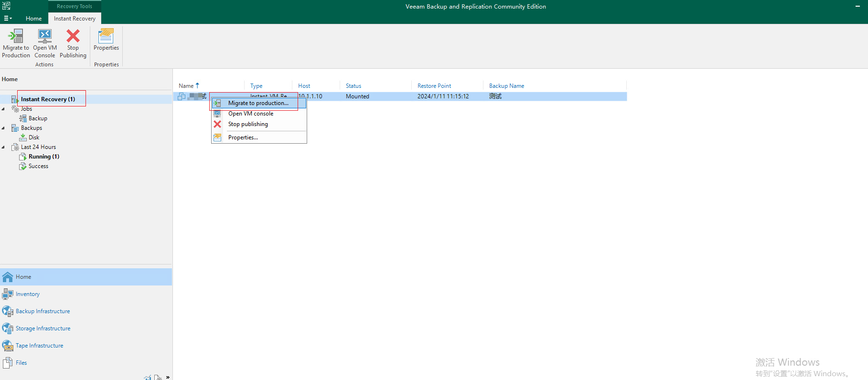Viewport: 868px width, 380px height.
Task: Click the Tape Infrastructure icon
Action: [x=8, y=346]
